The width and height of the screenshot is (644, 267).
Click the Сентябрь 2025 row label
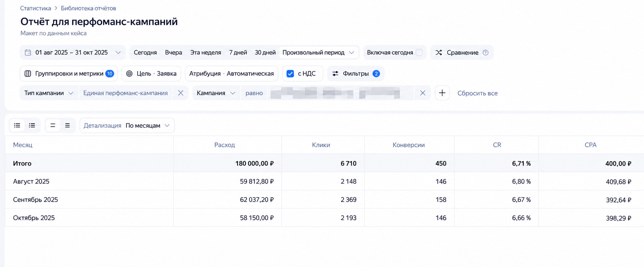click(35, 200)
